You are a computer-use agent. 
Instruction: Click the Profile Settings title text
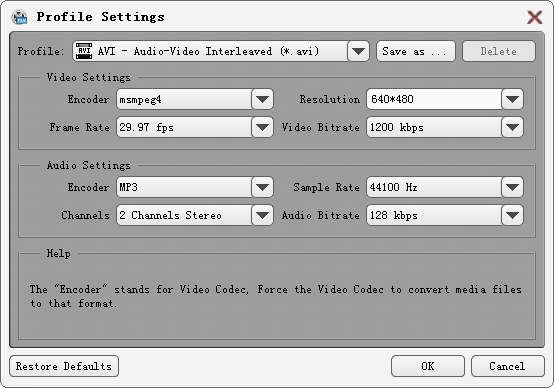tap(101, 17)
